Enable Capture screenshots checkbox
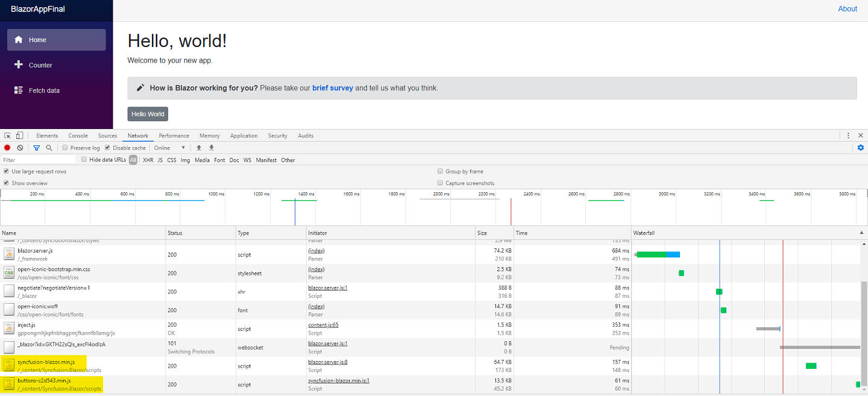Viewport: 868px width, 396px height. [x=441, y=183]
